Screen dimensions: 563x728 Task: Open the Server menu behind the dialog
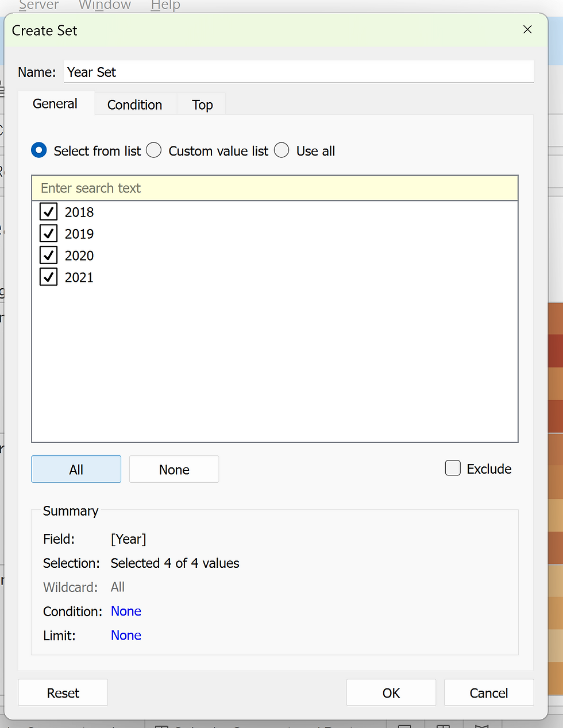pyautogui.click(x=39, y=5)
